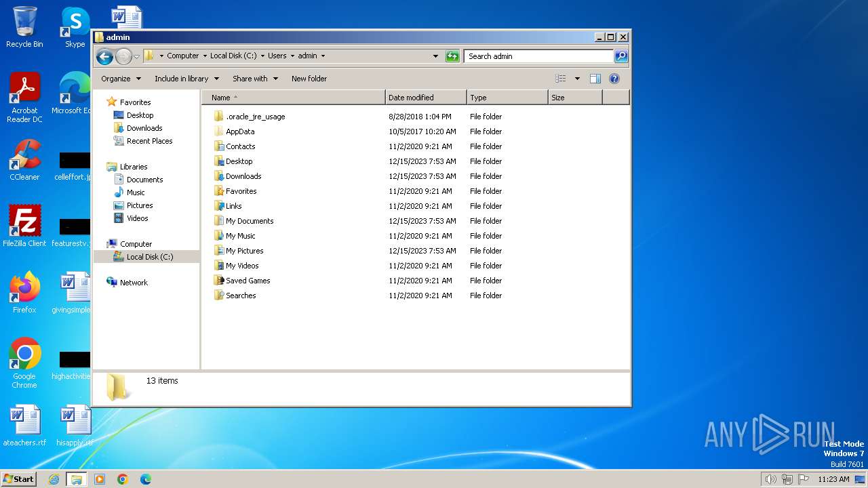Select the My Pictures folder icon
This screenshot has height=488, width=868.
(218, 251)
